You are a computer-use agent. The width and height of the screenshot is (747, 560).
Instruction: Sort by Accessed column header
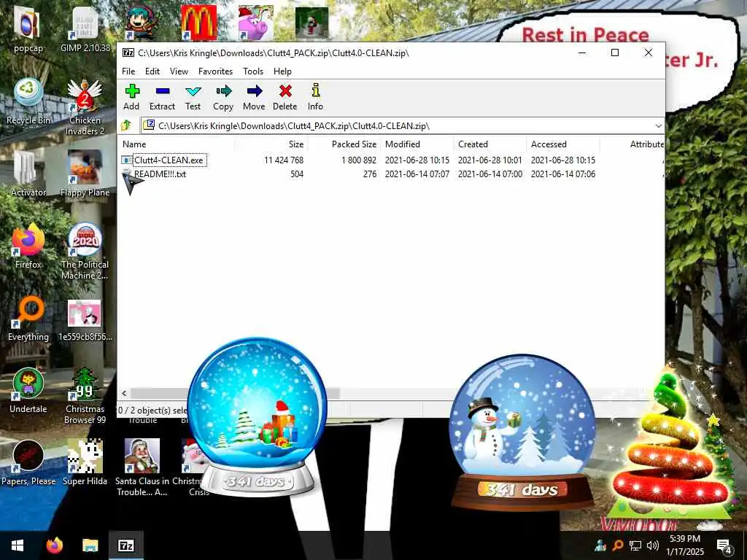pyautogui.click(x=563, y=144)
